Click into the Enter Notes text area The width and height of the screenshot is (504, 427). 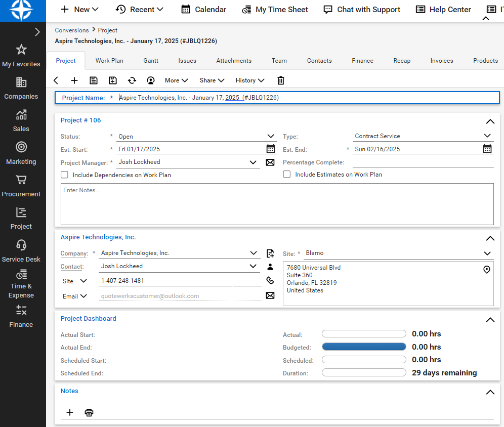[277, 204]
